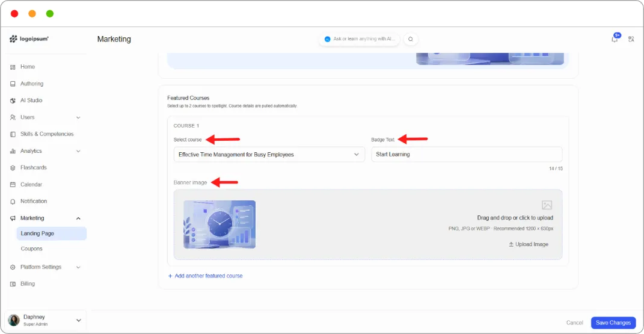Click the Ask or learn anything AI field

tap(360, 39)
